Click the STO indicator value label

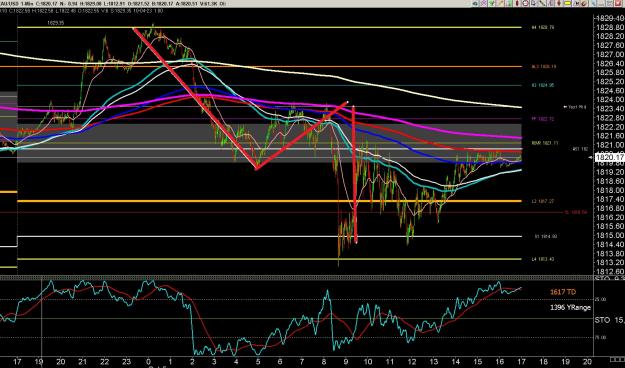click(609, 320)
